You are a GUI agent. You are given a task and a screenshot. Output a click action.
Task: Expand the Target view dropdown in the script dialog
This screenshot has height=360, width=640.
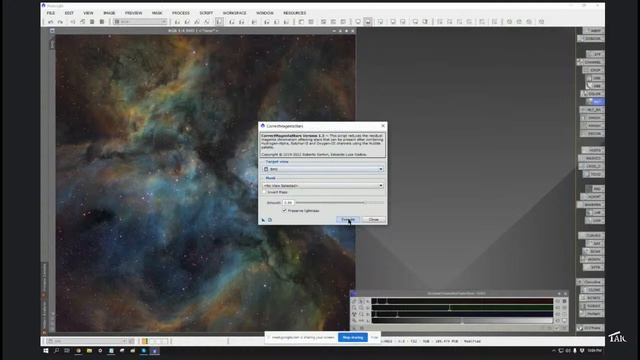click(x=323, y=169)
